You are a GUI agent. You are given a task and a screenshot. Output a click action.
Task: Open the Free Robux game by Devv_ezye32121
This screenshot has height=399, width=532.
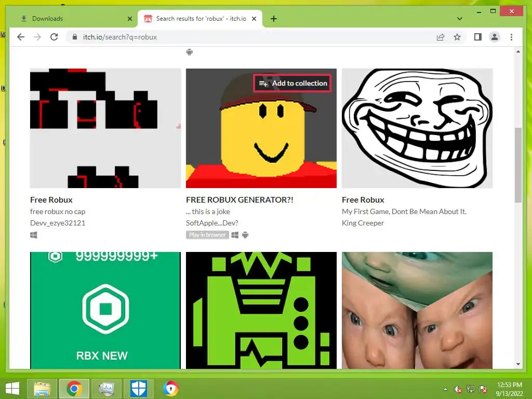click(51, 200)
